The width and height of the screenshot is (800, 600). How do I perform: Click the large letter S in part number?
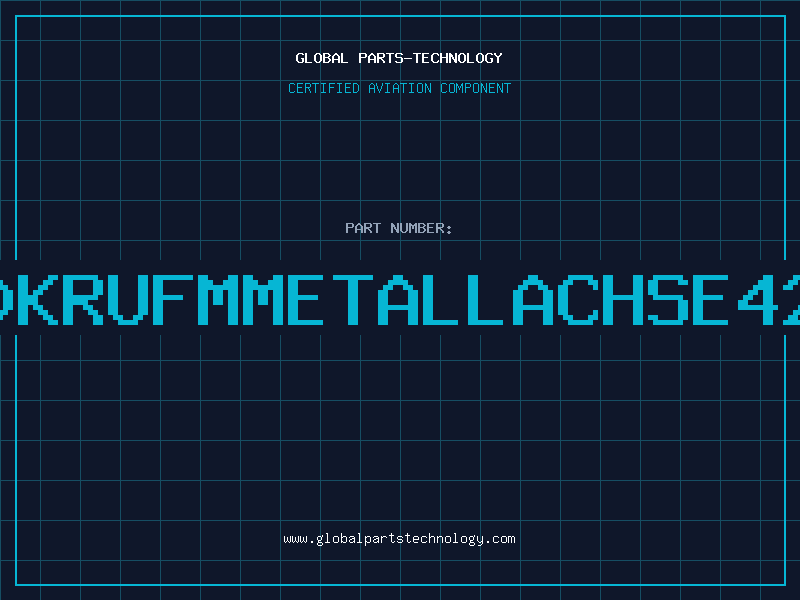click(x=668, y=299)
